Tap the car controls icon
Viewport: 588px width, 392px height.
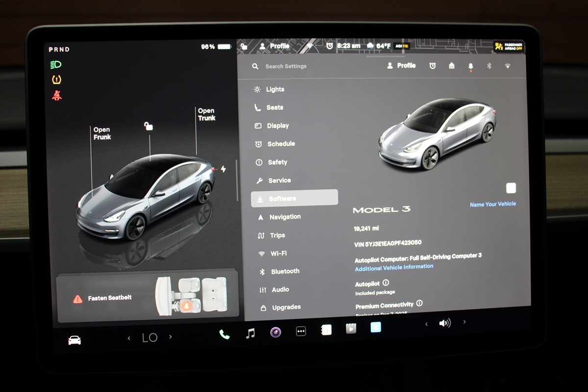pos(74,340)
